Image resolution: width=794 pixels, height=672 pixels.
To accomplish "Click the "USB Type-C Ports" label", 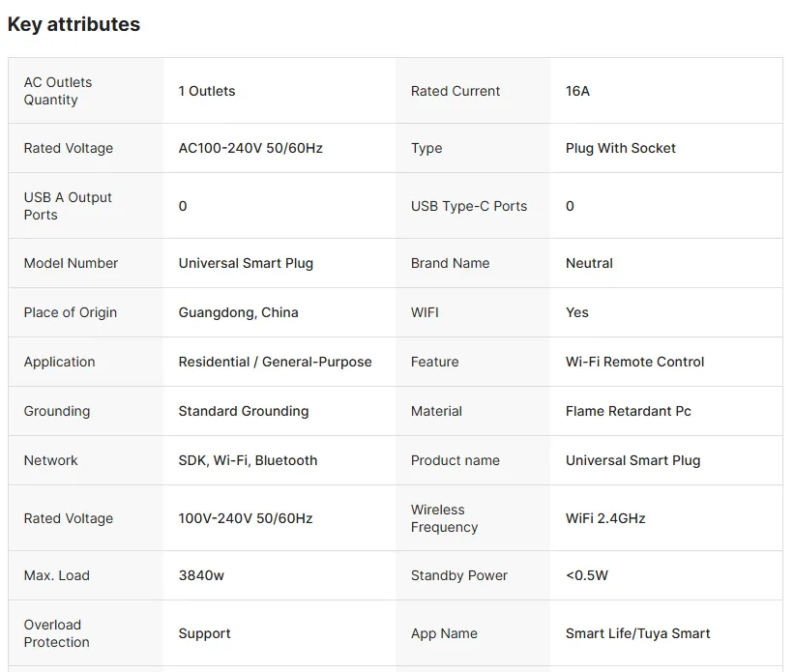I will click(x=469, y=206).
